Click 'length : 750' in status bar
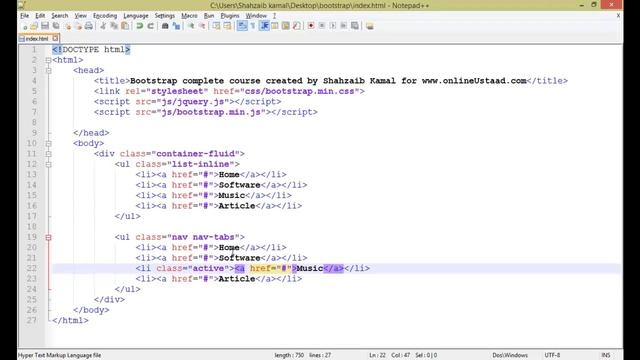This screenshot has height=360, width=640. [289, 355]
